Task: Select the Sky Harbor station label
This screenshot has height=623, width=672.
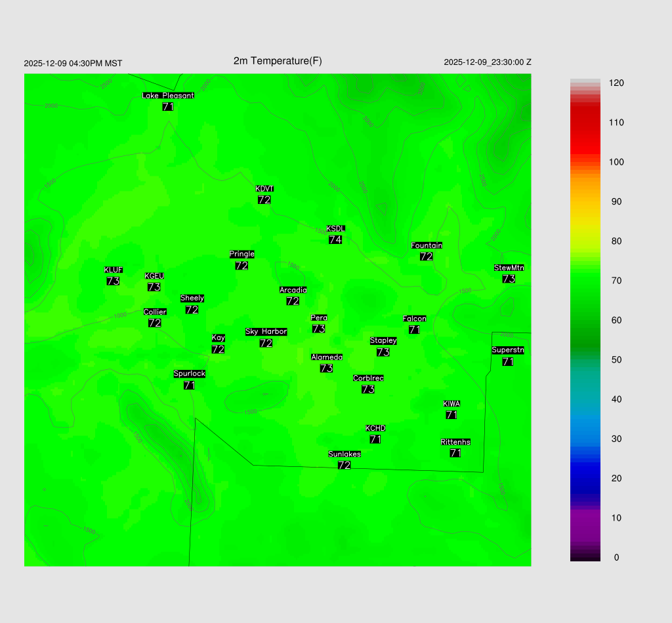Action: (x=266, y=332)
